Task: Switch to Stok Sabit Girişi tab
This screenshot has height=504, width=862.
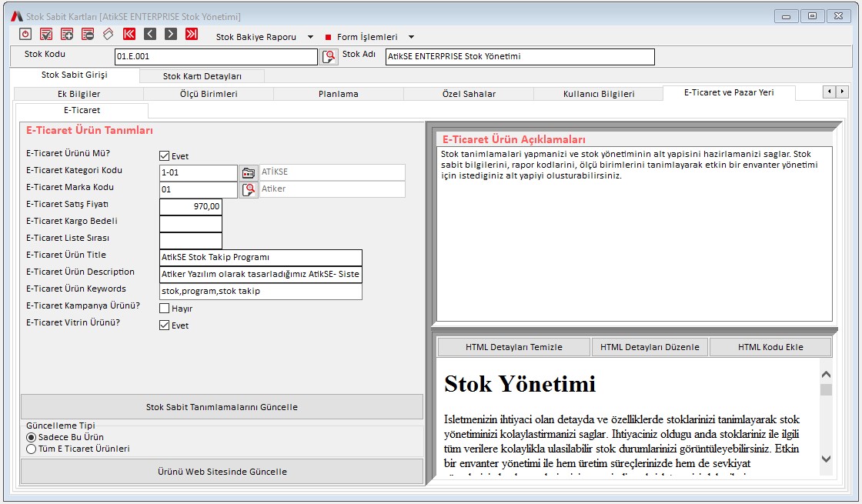Action: [74, 75]
